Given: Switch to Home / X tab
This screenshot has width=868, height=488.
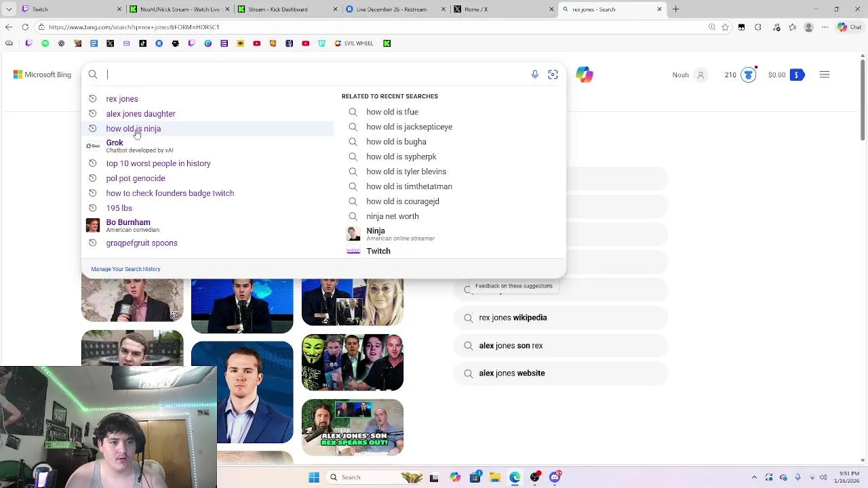Looking at the screenshot, I should (x=502, y=9).
